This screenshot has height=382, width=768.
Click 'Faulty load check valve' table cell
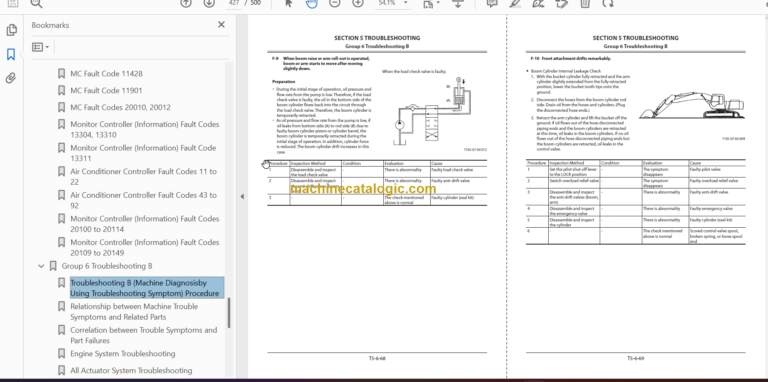[x=458, y=171]
